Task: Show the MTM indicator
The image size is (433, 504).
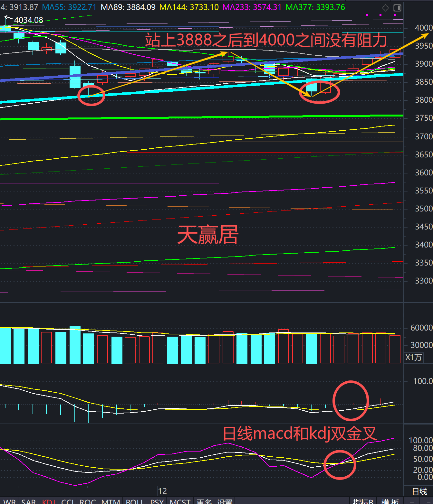Action: [x=111, y=501]
